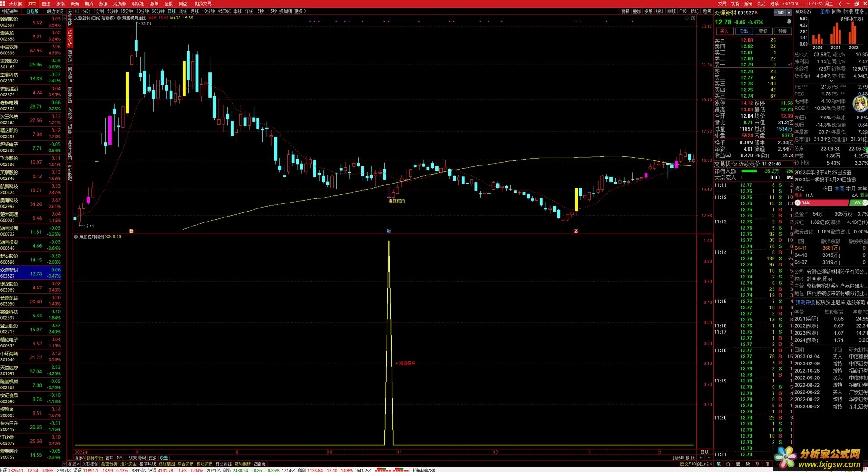Select 同季 financial view
The image size is (868, 472).
(836, 12)
